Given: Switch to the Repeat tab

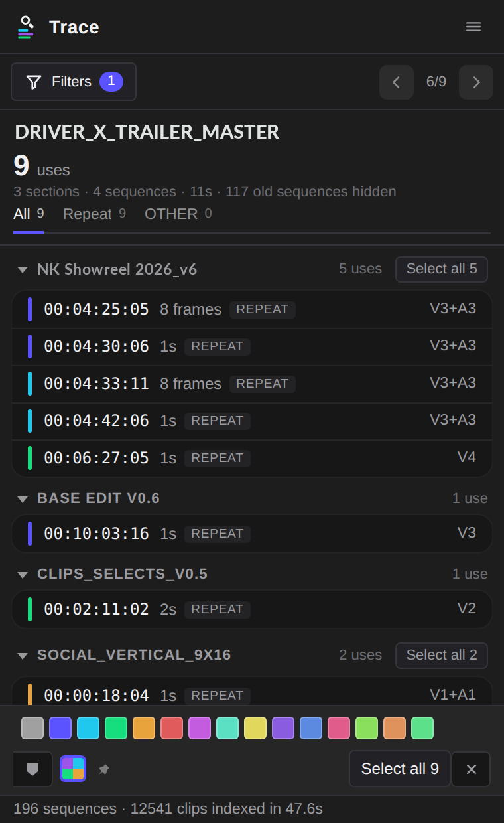Looking at the screenshot, I should (94, 214).
